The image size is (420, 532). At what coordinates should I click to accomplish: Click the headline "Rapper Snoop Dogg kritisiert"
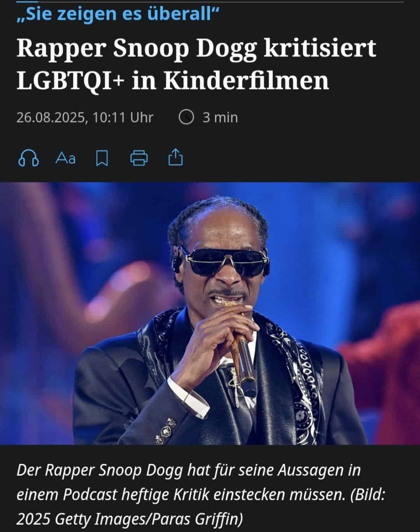[x=196, y=49]
